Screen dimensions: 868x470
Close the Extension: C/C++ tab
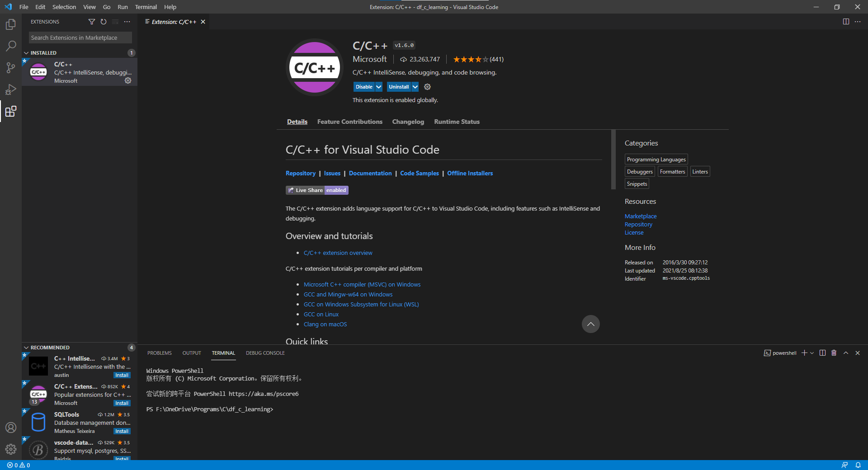point(203,22)
